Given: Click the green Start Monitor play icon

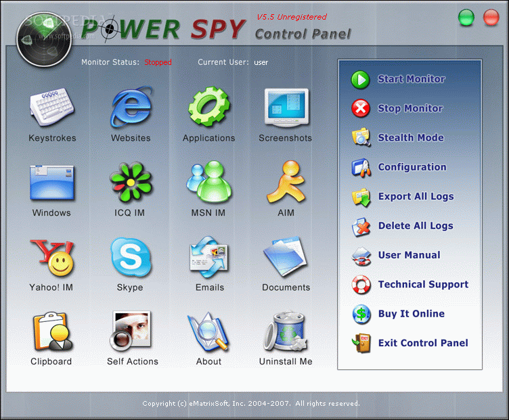Looking at the screenshot, I should pyautogui.click(x=360, y=79).
